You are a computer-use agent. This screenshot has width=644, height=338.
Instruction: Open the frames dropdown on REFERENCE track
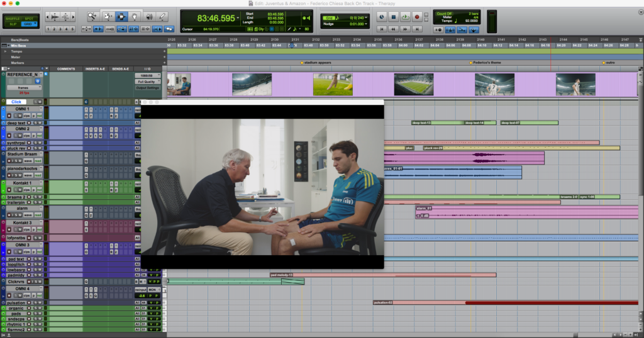point(23,88)
